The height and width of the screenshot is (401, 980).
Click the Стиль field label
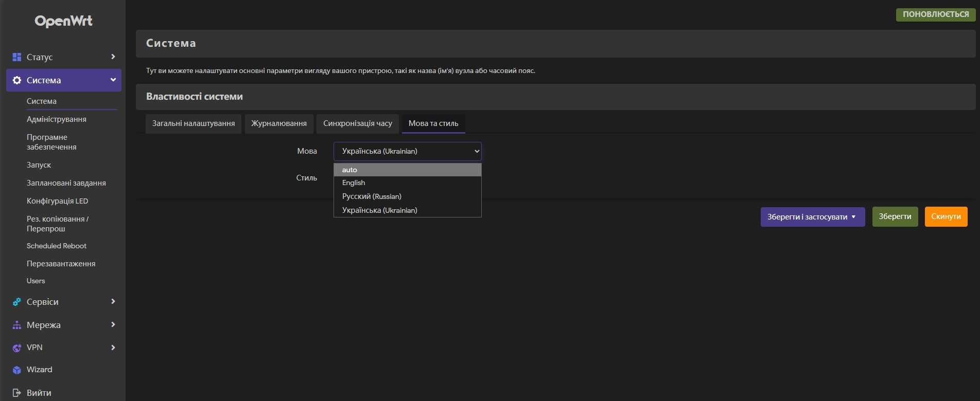[x=307, y=178]
